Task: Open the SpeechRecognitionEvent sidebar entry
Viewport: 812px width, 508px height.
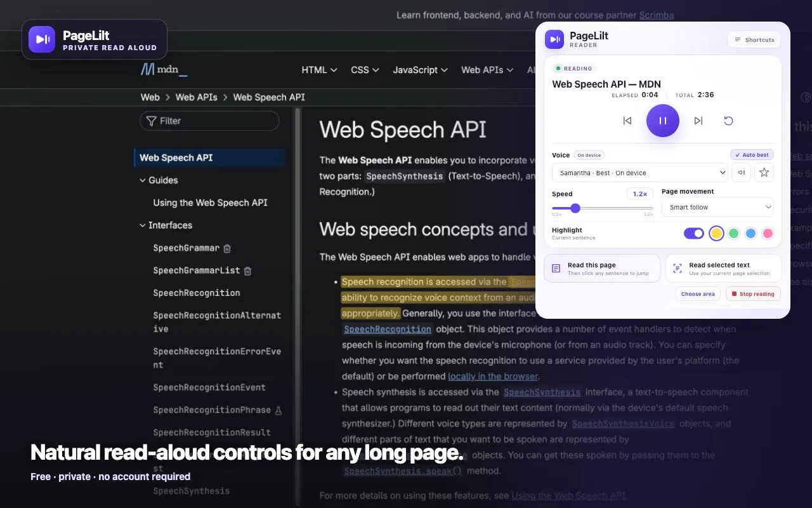Action: point(209,387)
